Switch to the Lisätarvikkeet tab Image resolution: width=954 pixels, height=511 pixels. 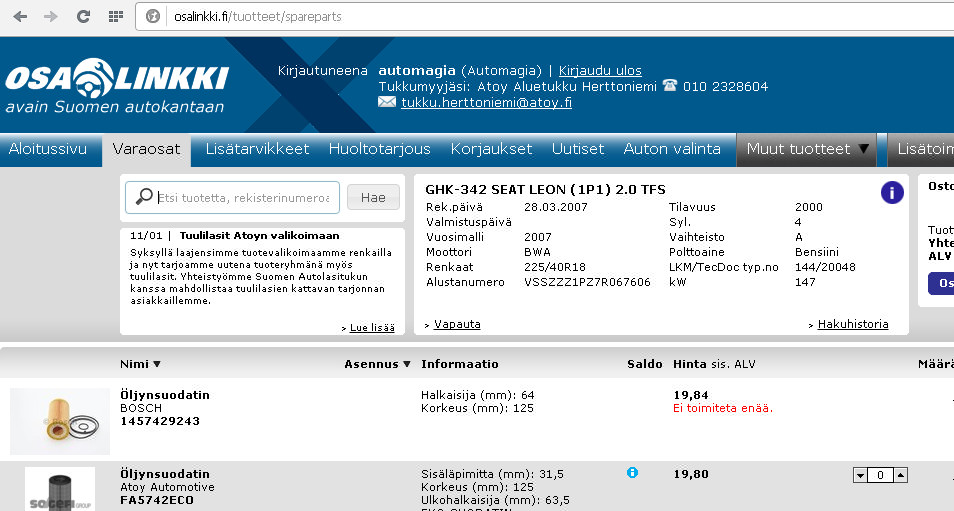coord(257,149)
